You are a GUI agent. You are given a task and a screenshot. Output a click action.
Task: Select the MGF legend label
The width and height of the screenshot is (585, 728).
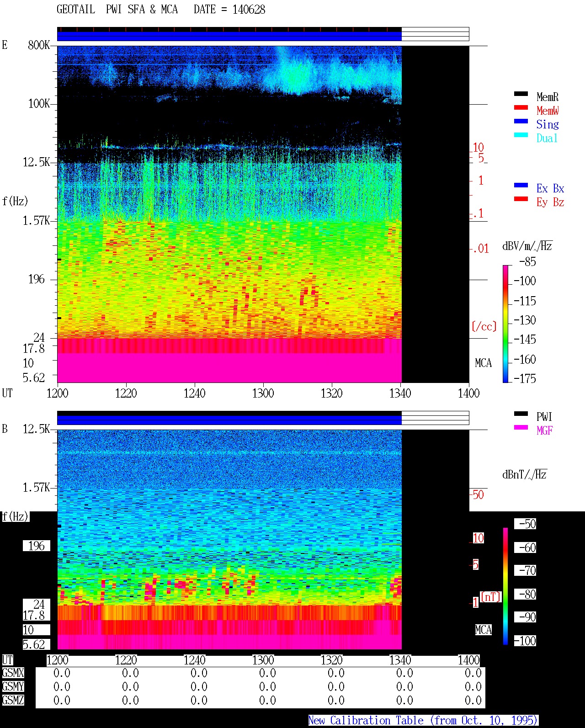pyautogui.click(x=545, y=430)
